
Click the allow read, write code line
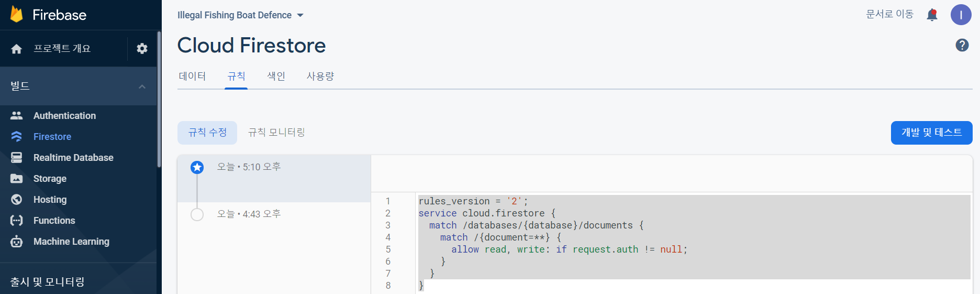coord(570,249)
